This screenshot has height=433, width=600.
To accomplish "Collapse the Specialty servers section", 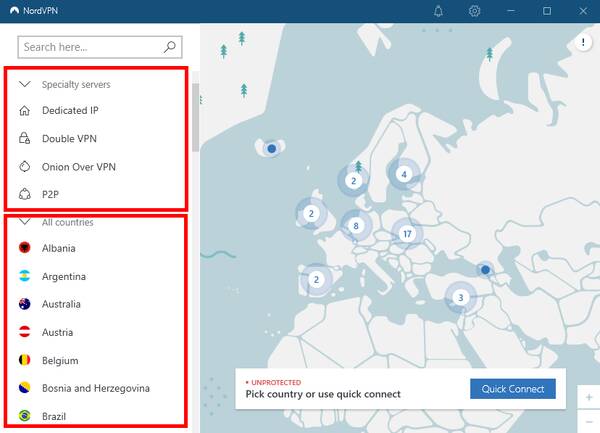I will coord(25,84).
